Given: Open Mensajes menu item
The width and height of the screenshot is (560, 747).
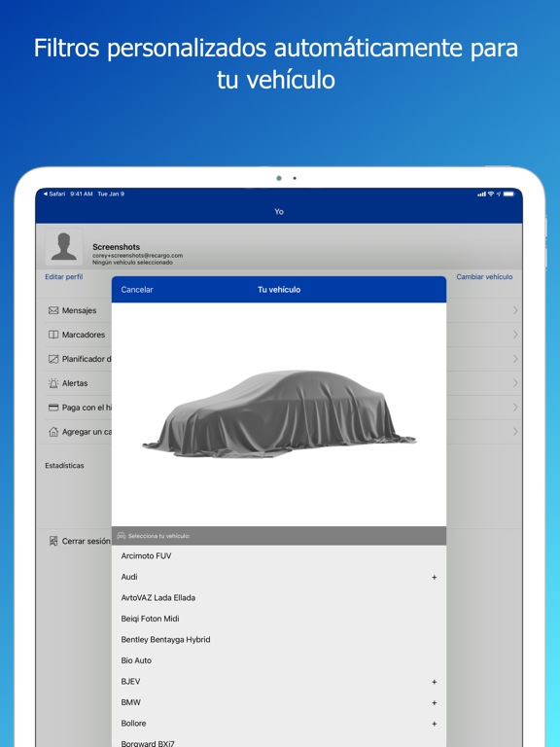Looking at the screenshot, I should 79,310.
